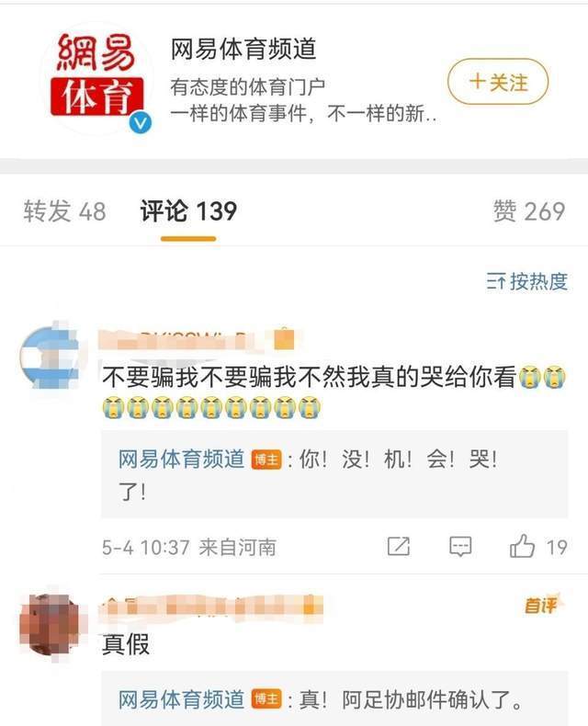This screenshot has width=588, height=726.
Task: Switch to the 转发 48 tab
Action: (65, 211)
